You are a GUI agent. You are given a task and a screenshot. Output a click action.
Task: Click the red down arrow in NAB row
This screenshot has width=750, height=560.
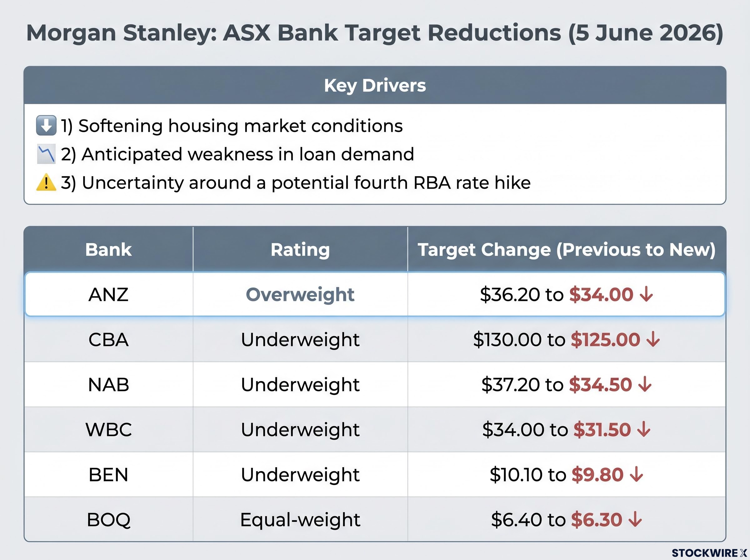(645, 384)
